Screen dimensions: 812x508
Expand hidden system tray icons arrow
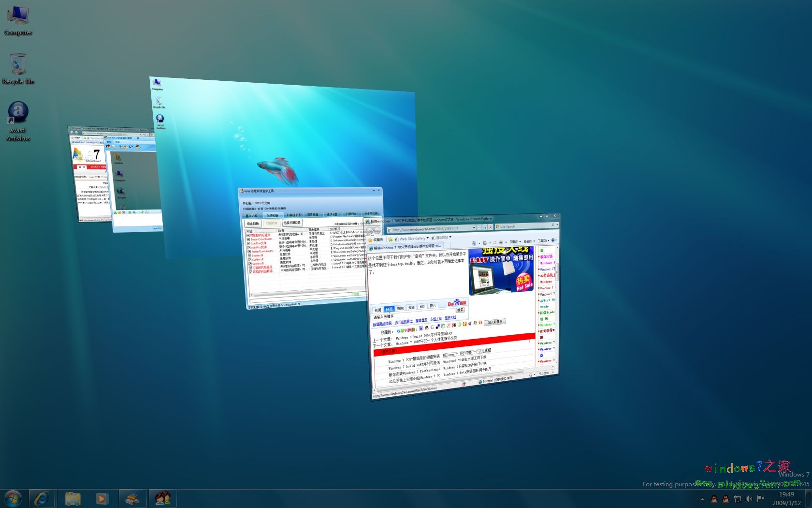pos(702,499)
